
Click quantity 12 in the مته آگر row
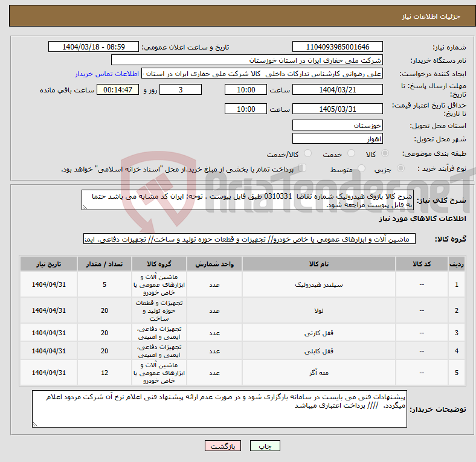105,373
